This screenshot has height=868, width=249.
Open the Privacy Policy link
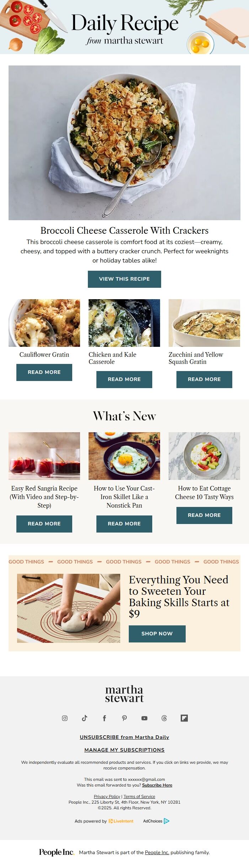tap(107, 796)
